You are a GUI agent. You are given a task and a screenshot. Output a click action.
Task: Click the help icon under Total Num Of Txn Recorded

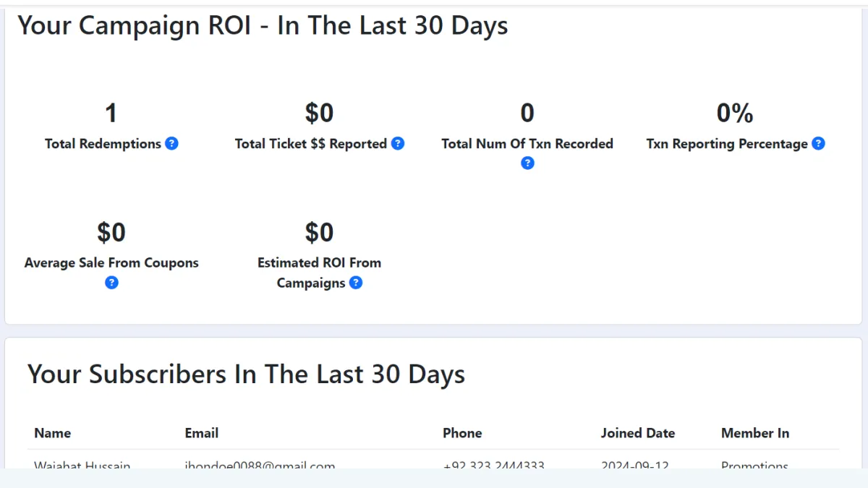[x=527, y=163]
